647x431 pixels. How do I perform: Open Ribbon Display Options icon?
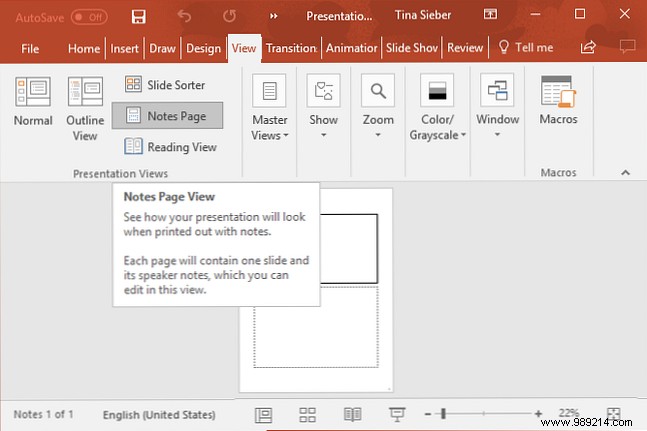click(490, 14)
